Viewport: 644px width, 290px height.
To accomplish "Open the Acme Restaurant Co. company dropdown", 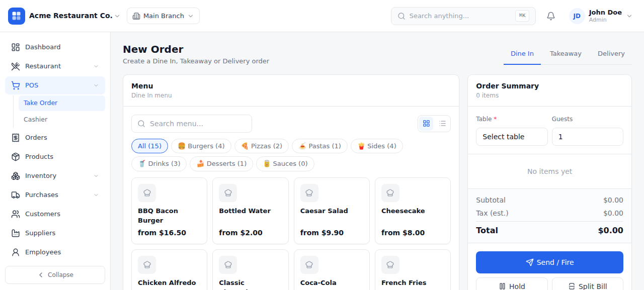I will coord(117,16).
